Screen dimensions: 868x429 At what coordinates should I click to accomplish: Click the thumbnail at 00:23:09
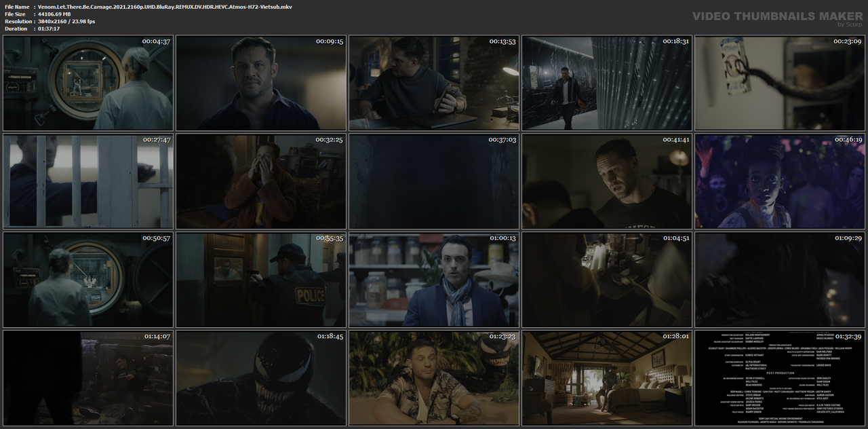coord(780,83)
